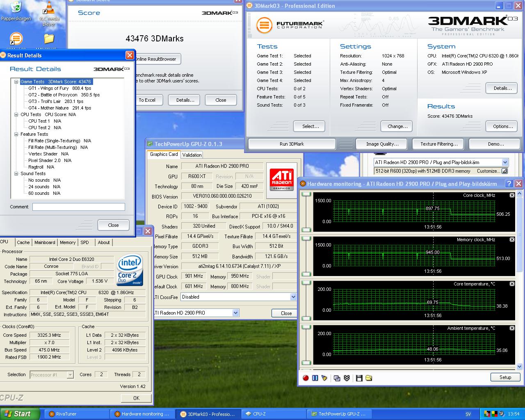The height and width of the screenshot is (420, 525).
Task: Click the Hardware monitoring scrollbar down arrow
Action: tap(520, 366)
